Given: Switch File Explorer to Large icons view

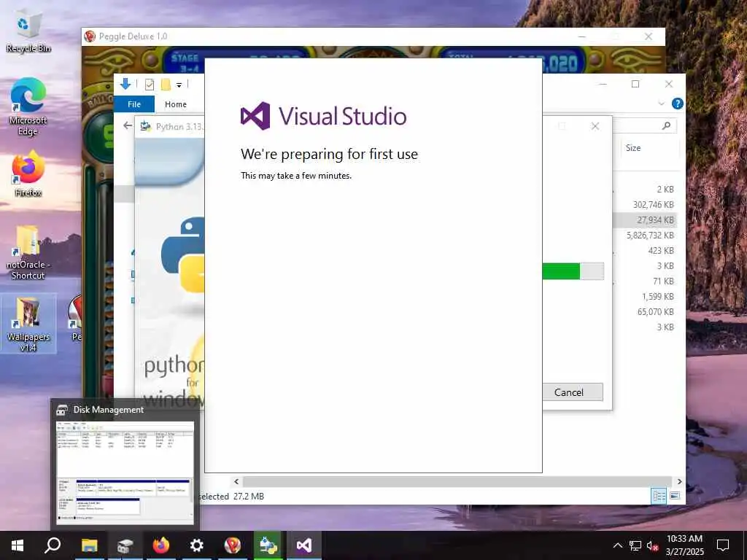Looking at the screenshot, I should coord(675,496).
